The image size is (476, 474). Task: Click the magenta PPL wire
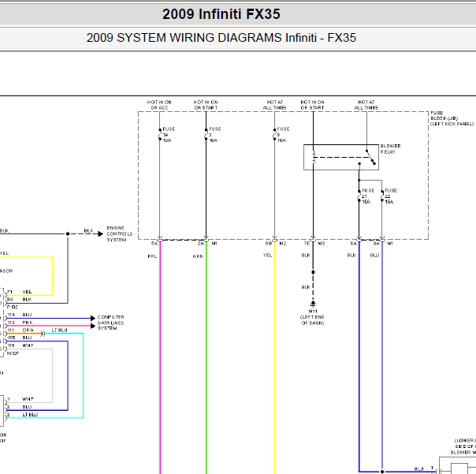pyautogui.click(x=160, y=359)
